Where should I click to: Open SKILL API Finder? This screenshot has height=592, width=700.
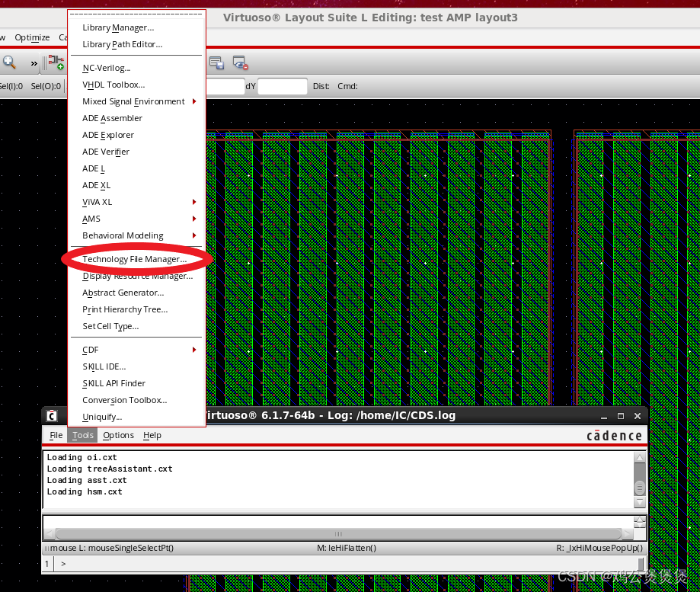pyautogui.click(x=113, y=383)
